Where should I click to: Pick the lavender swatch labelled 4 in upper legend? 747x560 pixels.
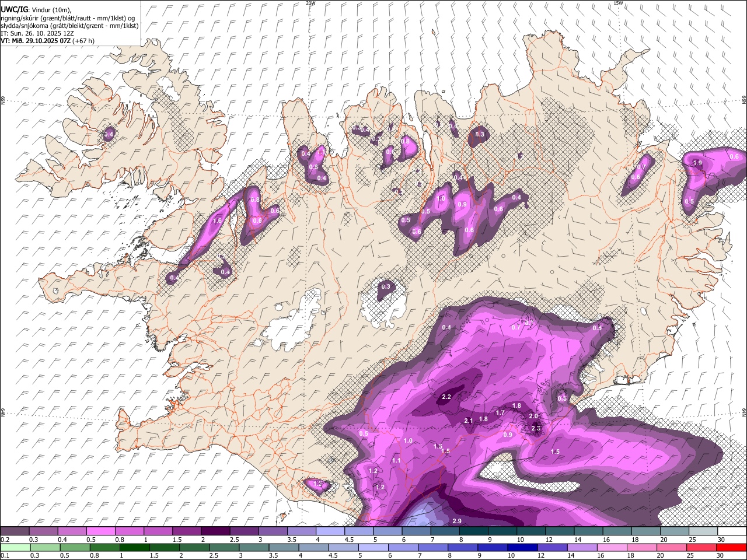330,531
